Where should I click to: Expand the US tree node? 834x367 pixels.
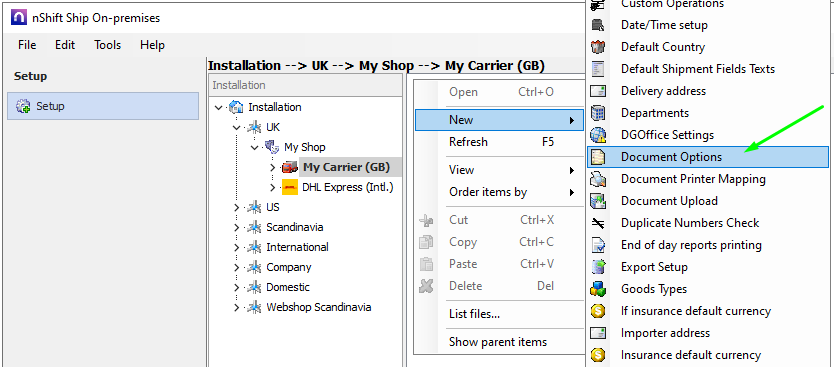(x=237, y=207)
